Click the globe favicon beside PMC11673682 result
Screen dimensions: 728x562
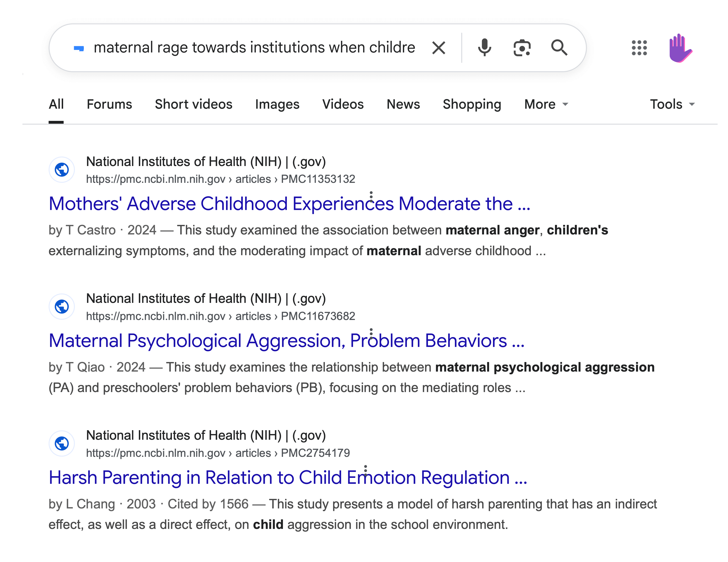click(x=61, y=306)
